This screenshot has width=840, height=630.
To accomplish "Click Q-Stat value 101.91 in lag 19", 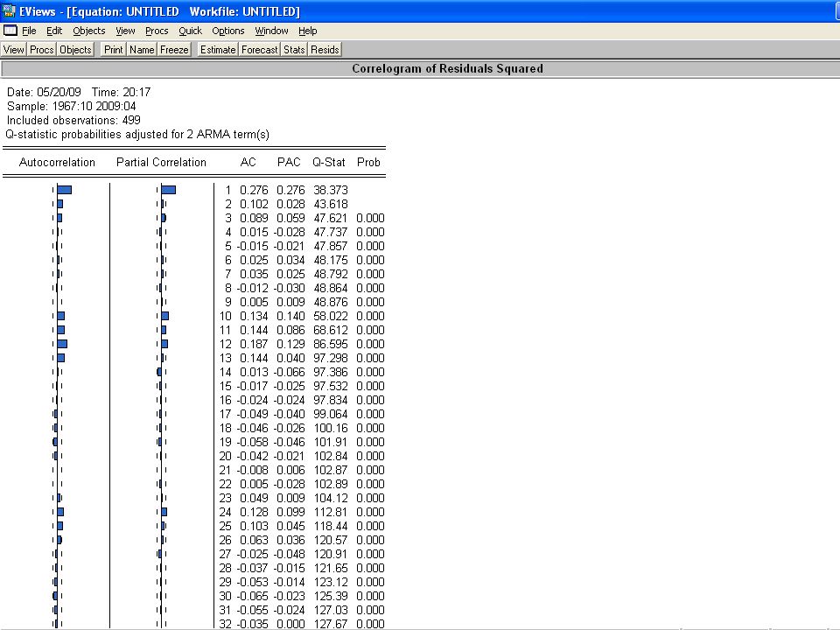I will (x=331, y=442).
